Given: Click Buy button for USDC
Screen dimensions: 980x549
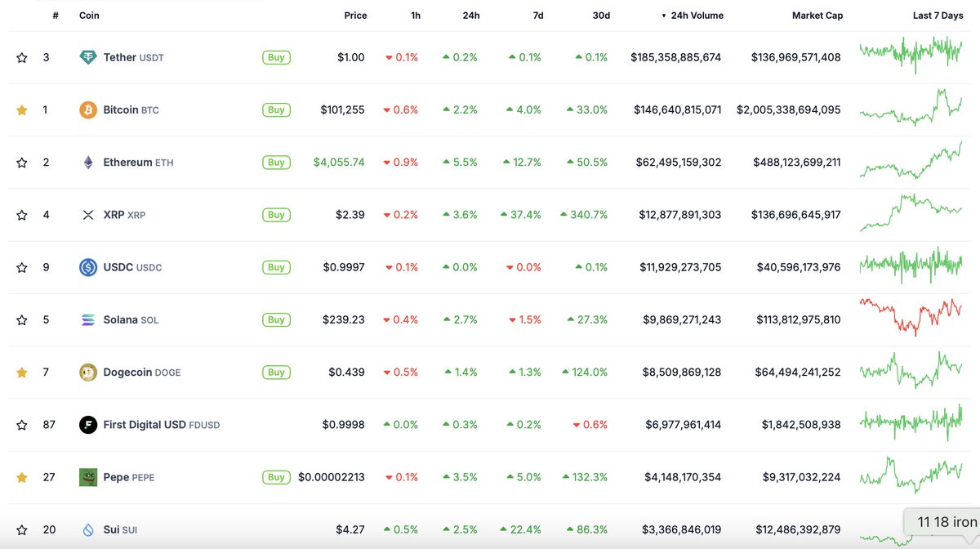Looking at the screenshot, I should (x=276, y=267).
